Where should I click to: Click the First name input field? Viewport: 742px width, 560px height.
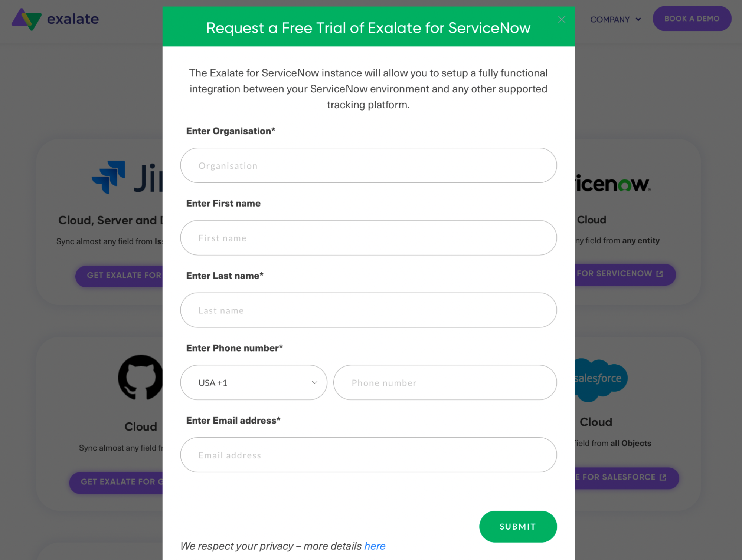[x=369, y=238]
